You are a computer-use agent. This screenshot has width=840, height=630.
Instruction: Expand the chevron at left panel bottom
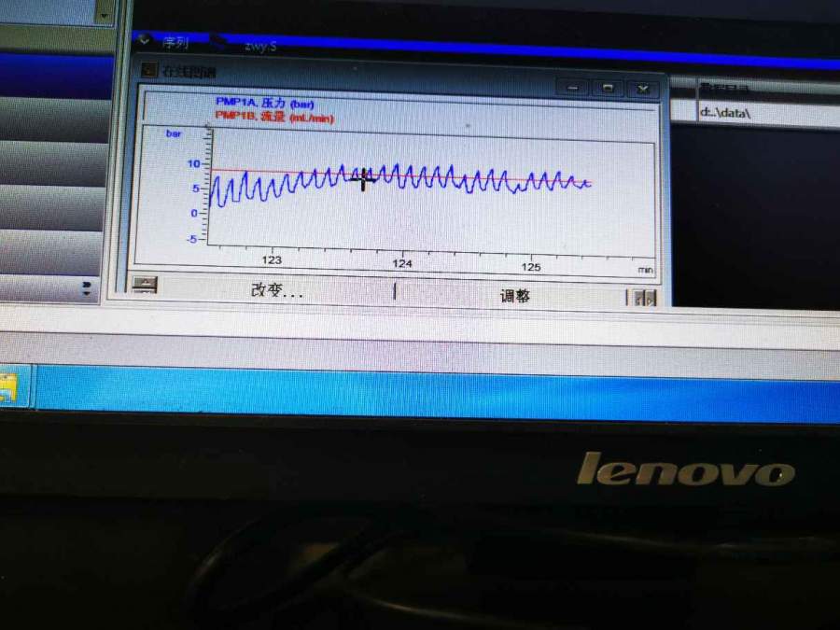point(86,288)
